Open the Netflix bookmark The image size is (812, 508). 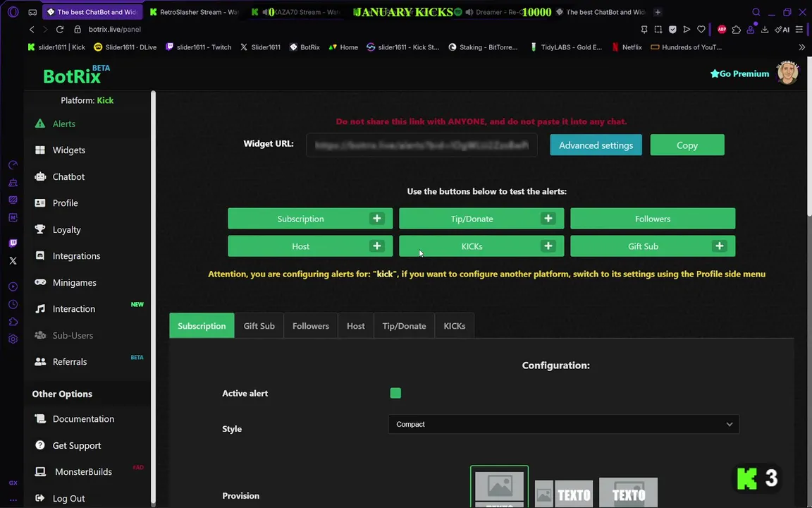pyautogui.click(x=627, y=47)
